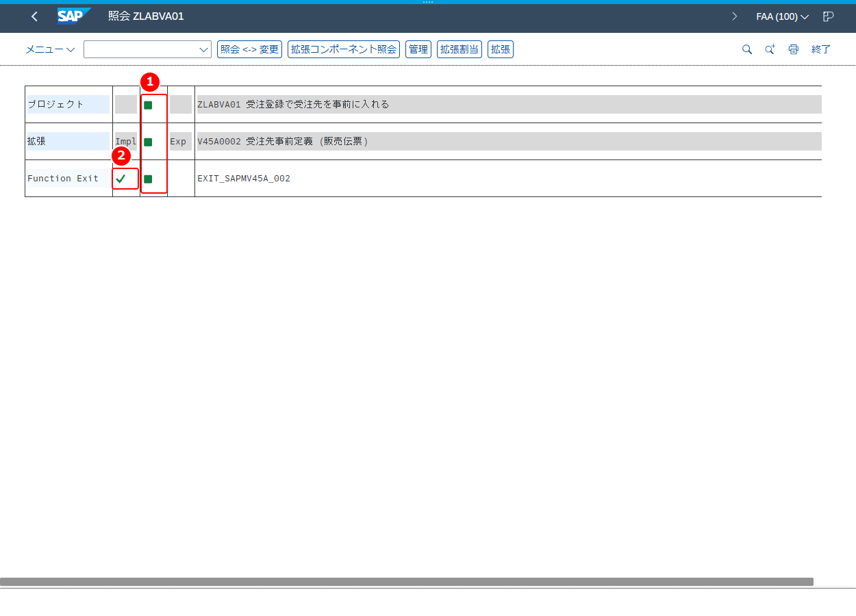The image size is (856, 616).
Task: Click the green checkmark in Function Exit row
Action: [121, 179]
